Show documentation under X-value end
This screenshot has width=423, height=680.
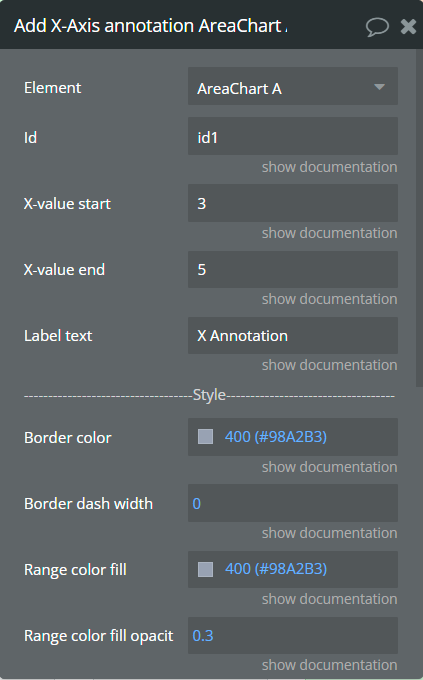coord(329,299)
